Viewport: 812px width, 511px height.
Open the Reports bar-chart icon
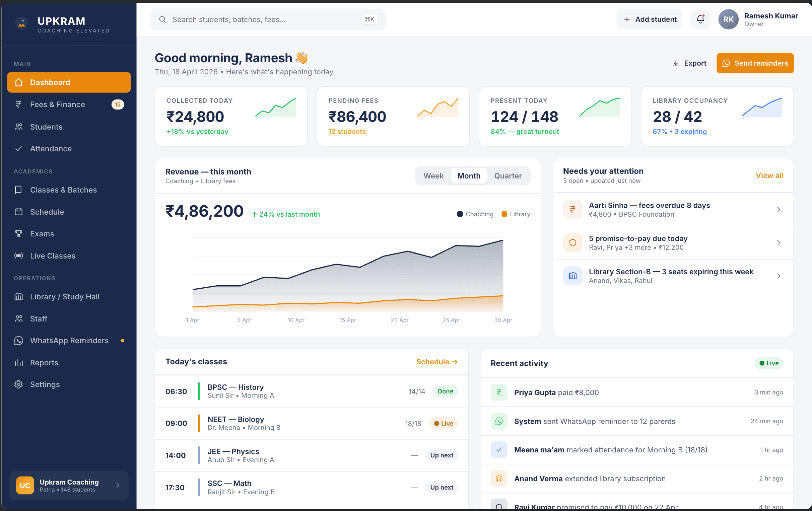19,363
